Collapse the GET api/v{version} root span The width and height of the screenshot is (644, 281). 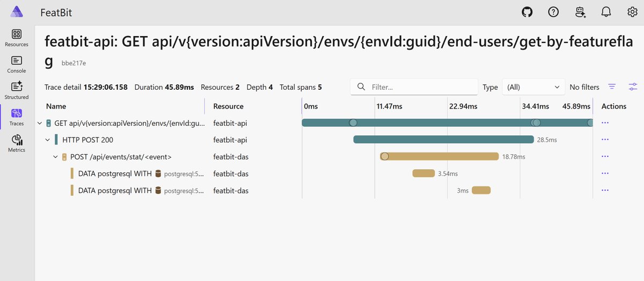coord(40,123)
